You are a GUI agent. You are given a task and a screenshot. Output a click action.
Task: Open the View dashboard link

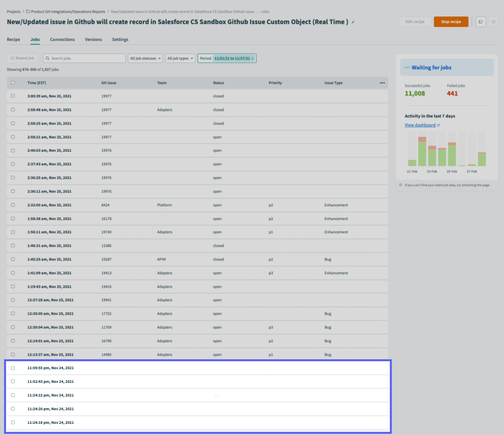(420, 125)
